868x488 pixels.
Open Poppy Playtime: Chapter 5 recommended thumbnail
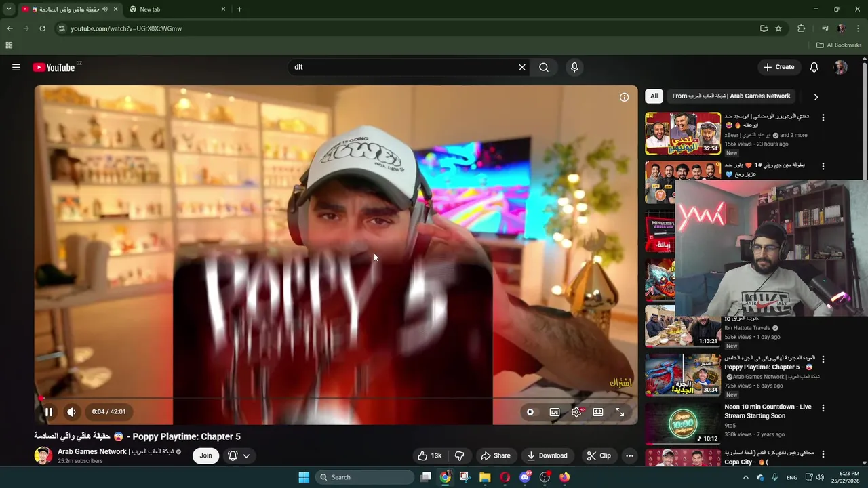(683, 374)
